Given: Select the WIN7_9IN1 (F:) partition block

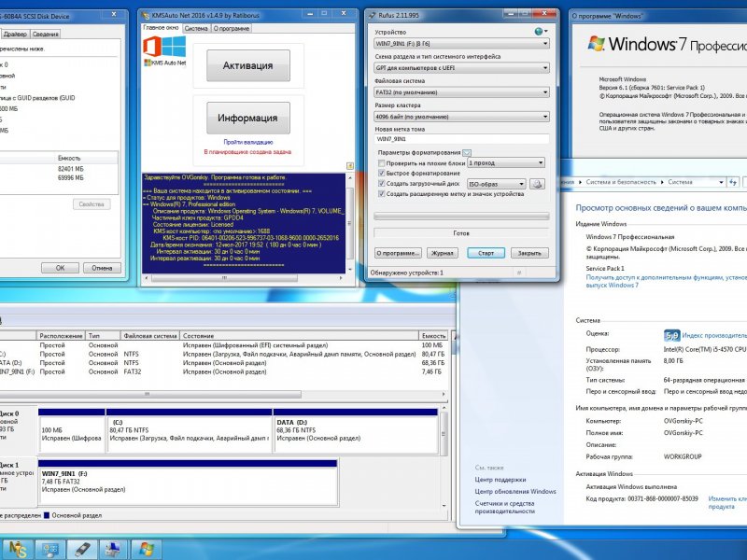Looking at the screenshot, I should tap(189, 483).
